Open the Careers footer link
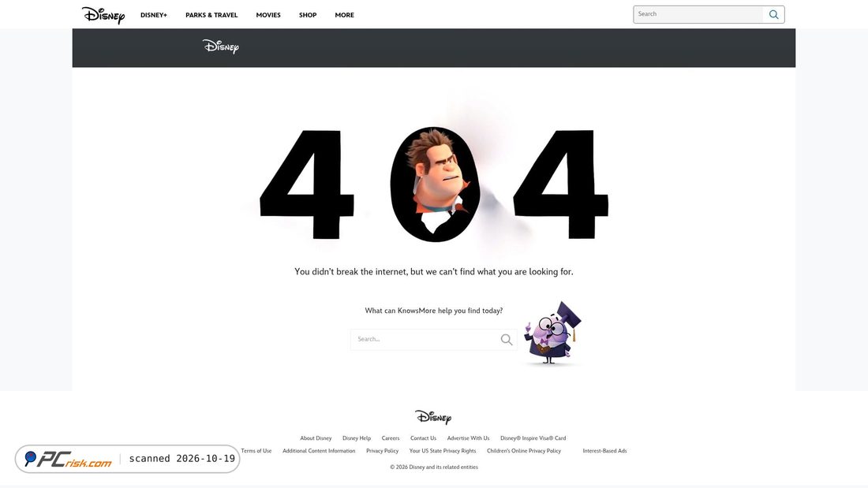The height and width of the screenshot is (488, 868). [x=391, y=438]
